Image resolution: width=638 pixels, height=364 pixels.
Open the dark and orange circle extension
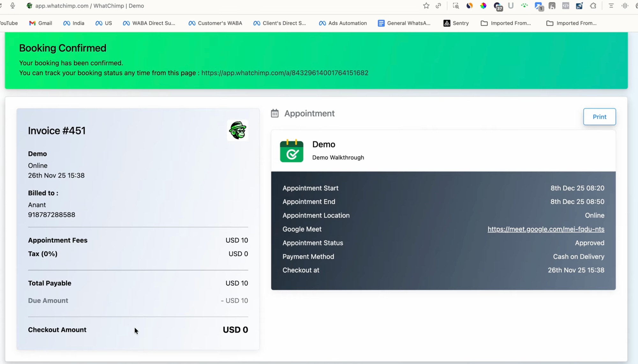point(469,6)
